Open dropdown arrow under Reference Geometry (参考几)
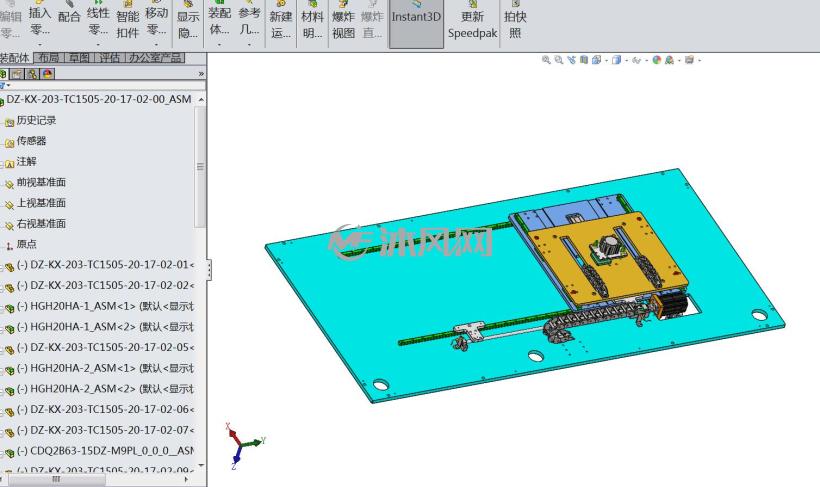820x487 pixels. (249, 45)
